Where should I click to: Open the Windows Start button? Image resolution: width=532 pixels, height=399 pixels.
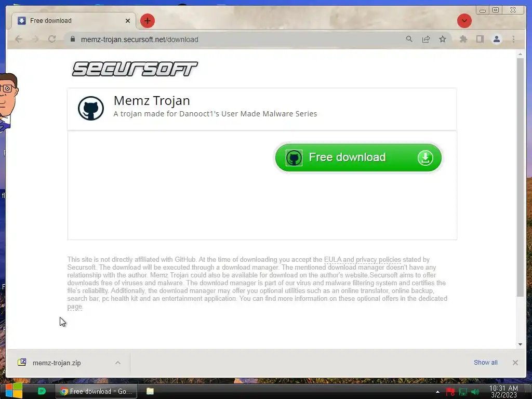coord(14,391)
